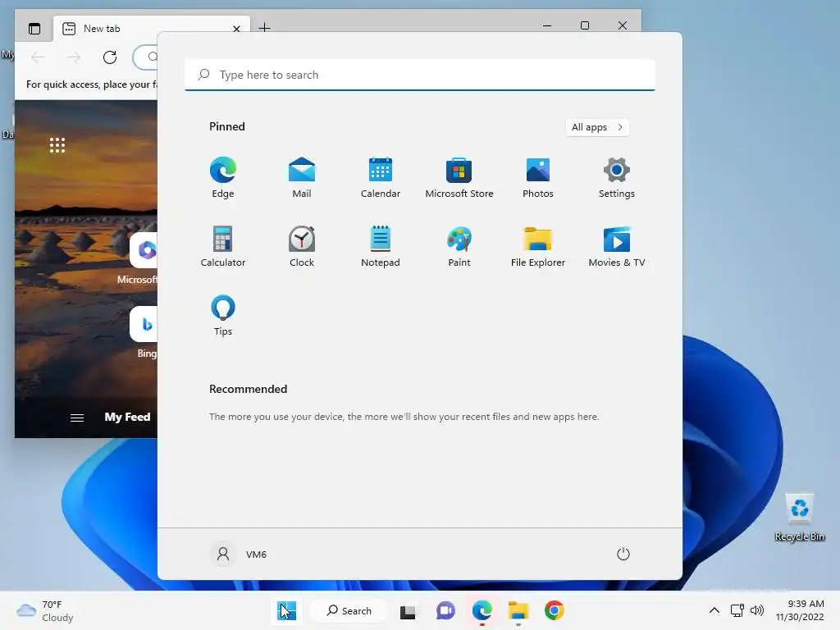The width and height of the screenshot is (840, 630).
Task: Launch the Calculator app
Action: 223,246
